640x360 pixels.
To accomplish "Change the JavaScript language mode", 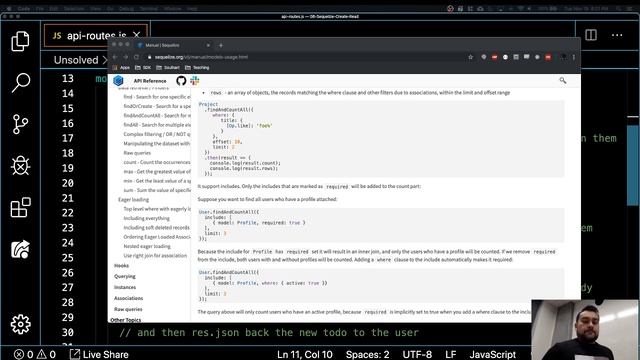I will click(493, 354).
